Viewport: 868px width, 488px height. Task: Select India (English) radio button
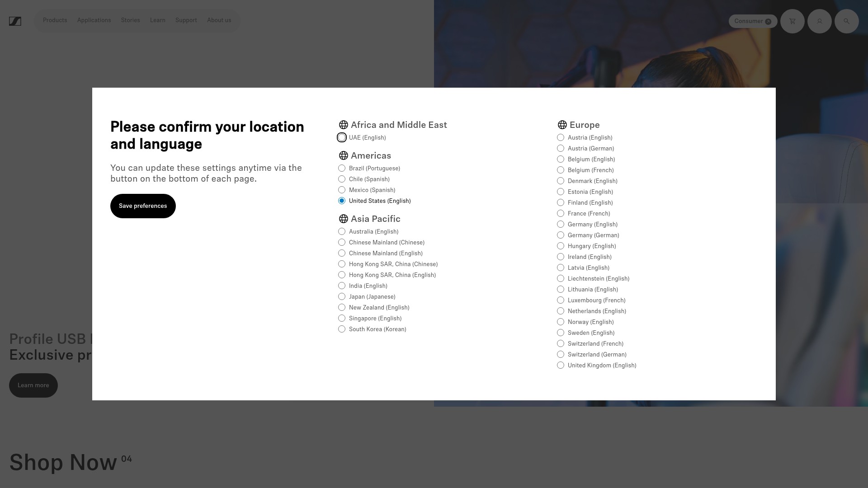pyautogui.click(x=342, y=286)
